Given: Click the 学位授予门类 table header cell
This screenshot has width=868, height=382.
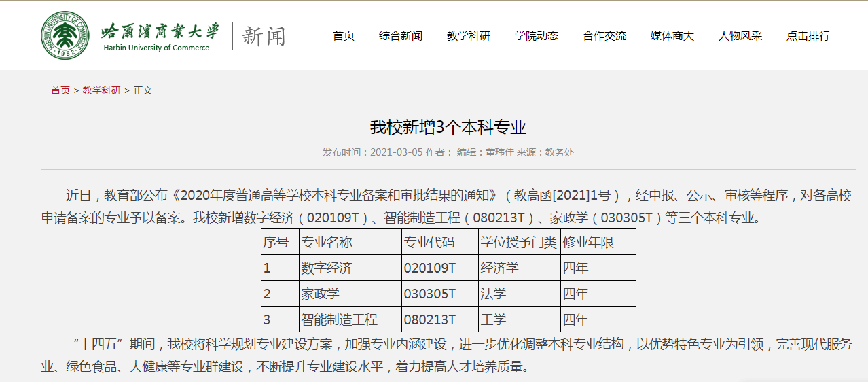Looking at the screenshot, I should pyautogui.click(x=519, y=242).
